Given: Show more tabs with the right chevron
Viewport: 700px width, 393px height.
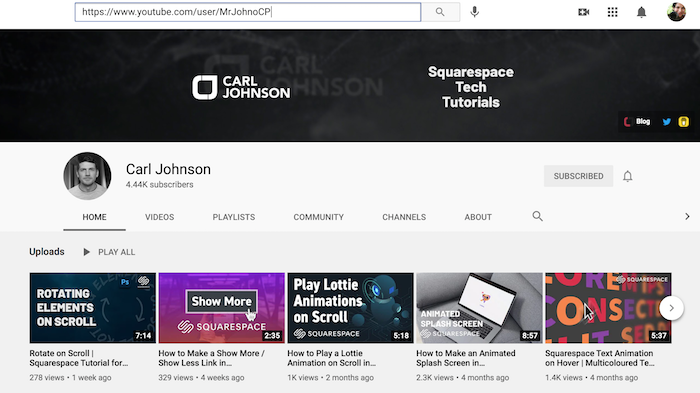Looking at the screenshot, I should 687,217.
